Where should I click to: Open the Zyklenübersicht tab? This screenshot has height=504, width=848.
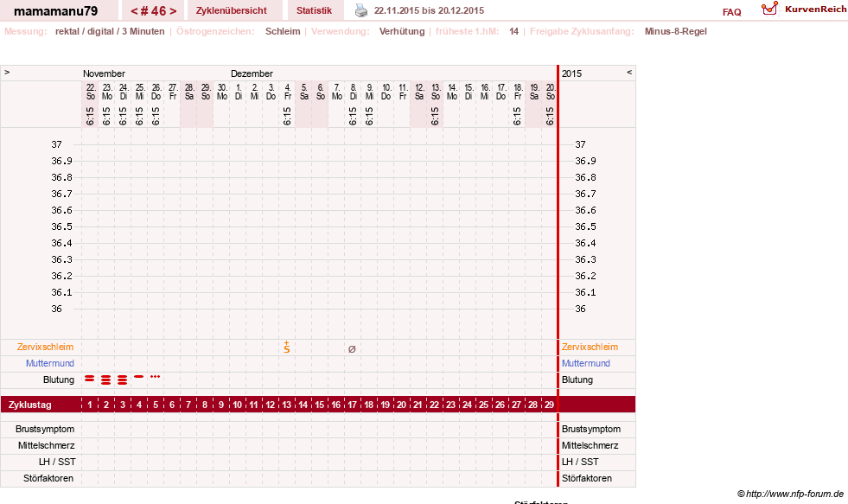pos(232,11)
